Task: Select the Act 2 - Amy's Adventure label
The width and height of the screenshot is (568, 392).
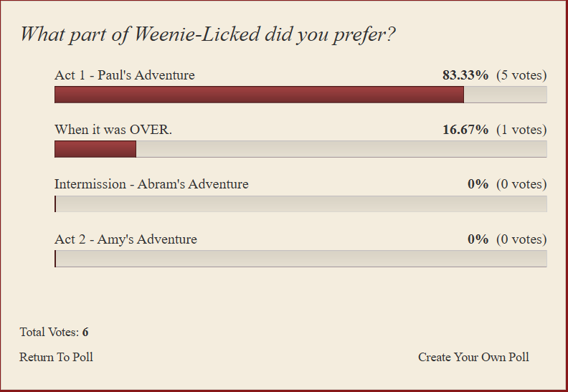Action: [126, 239]
